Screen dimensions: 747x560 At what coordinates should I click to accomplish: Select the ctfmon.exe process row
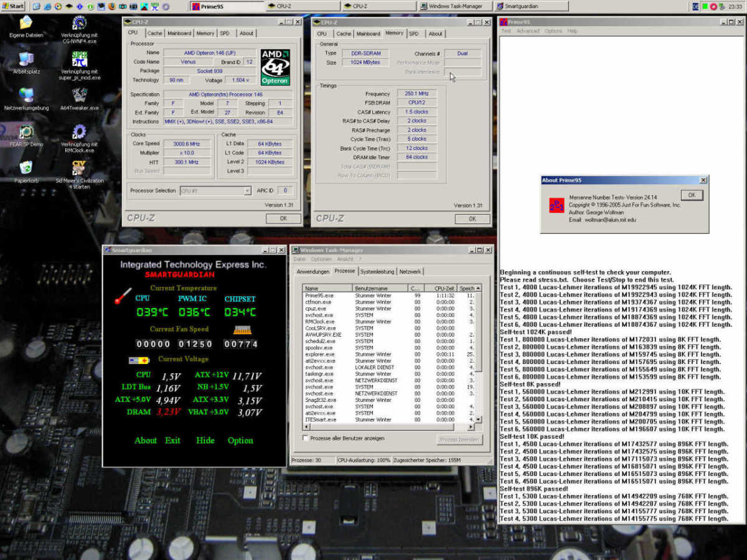coord(389,302)
